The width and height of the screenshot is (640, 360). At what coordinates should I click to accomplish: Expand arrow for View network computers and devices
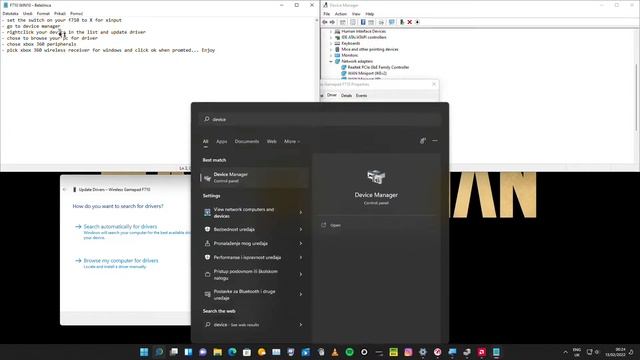pyautogui.click(x=301, y=212)
